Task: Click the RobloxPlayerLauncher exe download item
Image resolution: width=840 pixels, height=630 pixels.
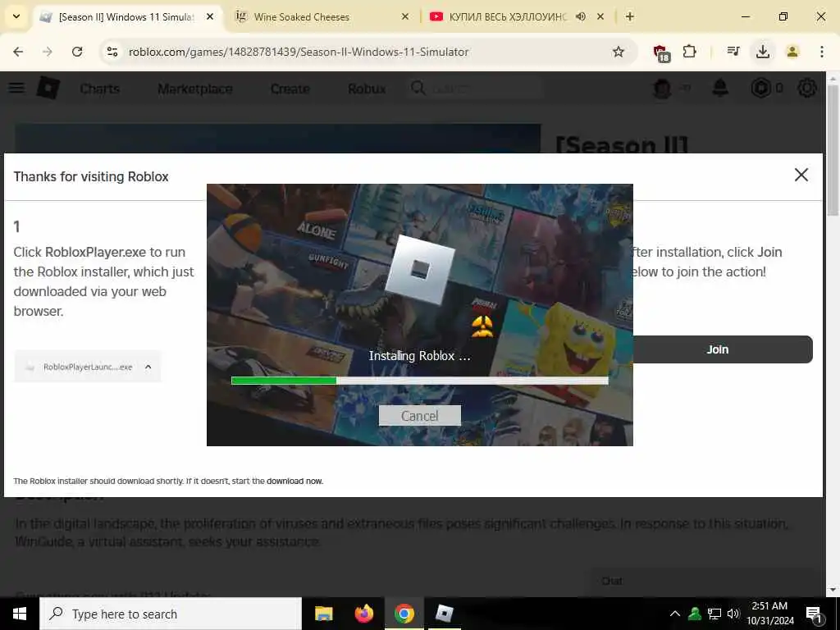Action: click(87, 367)
